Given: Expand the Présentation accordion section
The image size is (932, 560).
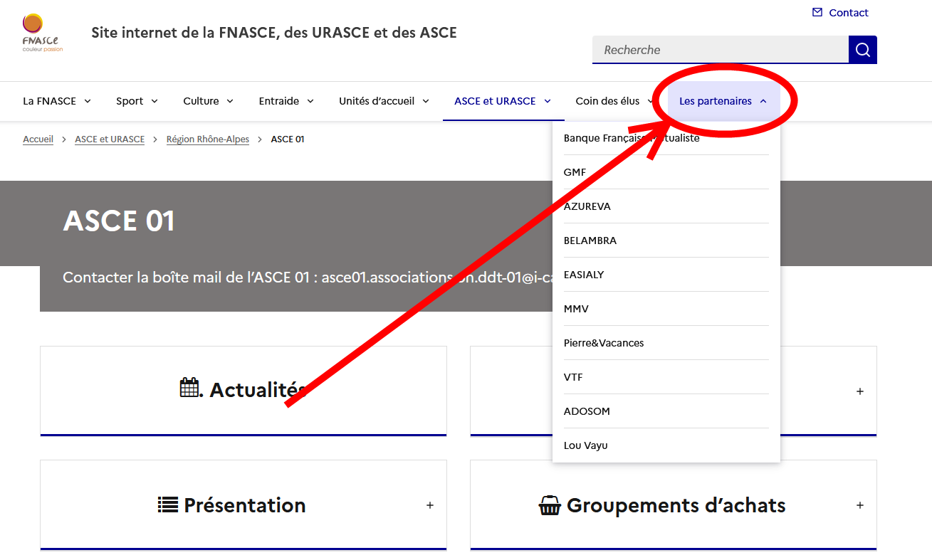Looking at the screenshot, I should (x=244, y=505).
